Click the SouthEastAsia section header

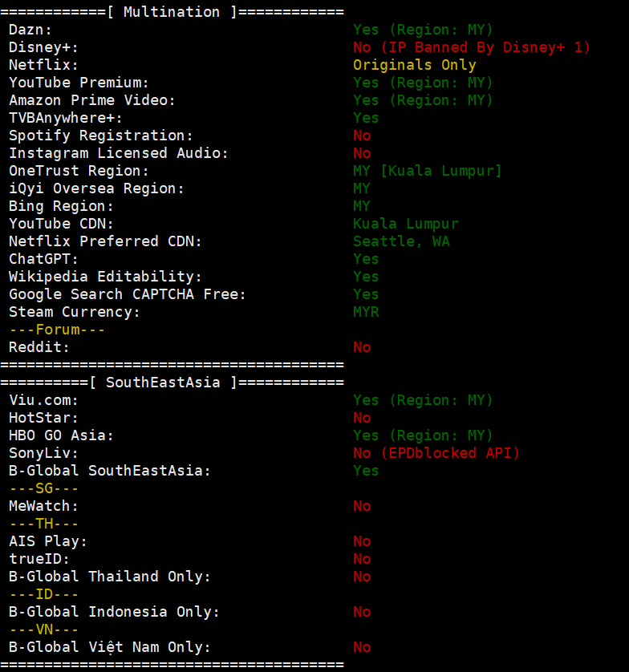pos(172,383)
